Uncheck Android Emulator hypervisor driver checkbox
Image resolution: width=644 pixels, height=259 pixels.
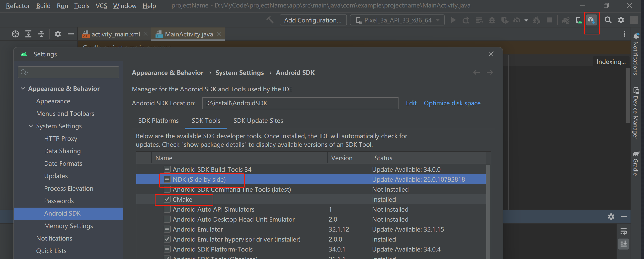pyautogui.click(x=167, y=239)
